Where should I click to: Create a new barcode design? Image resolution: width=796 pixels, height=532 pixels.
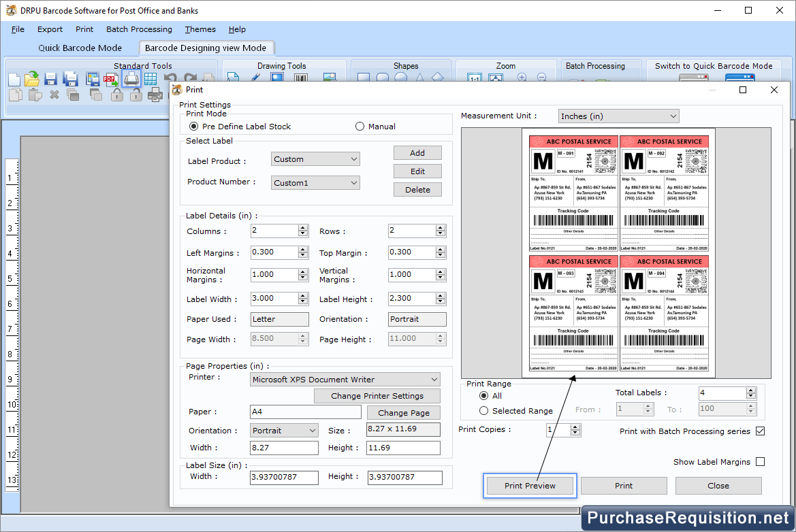14,78
